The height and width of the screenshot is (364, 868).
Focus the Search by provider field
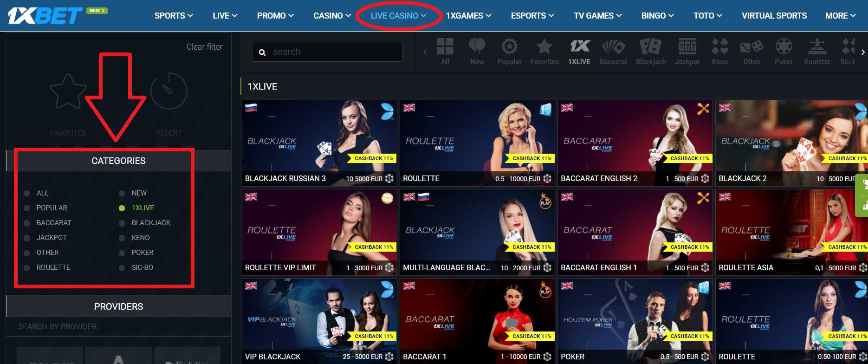click(118, 327)
